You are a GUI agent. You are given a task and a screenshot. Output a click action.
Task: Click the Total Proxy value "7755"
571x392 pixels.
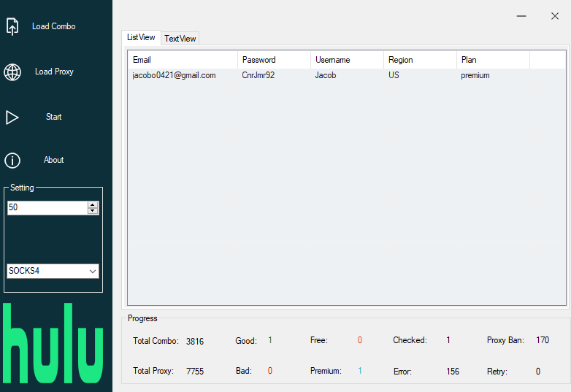[x=195, y=372]
